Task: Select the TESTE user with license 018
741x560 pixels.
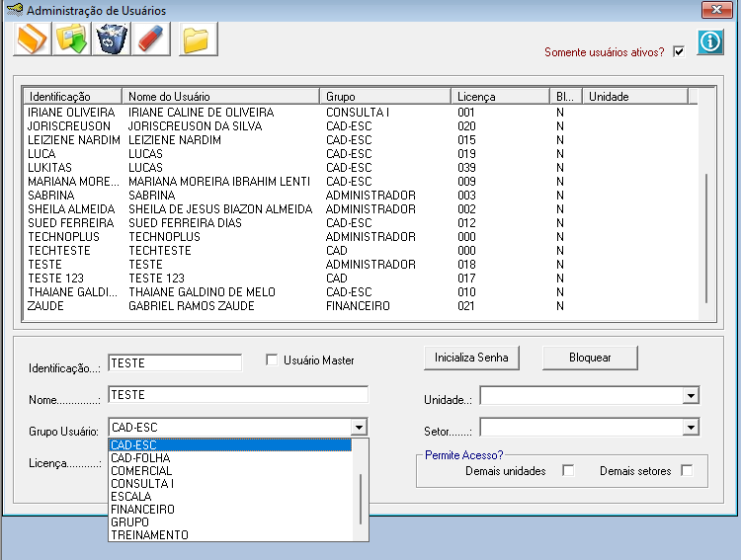Action: 361,264
